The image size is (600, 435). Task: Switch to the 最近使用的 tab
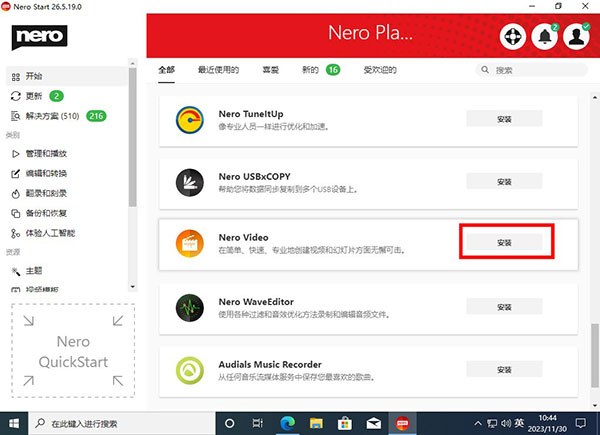click(218, 70)
